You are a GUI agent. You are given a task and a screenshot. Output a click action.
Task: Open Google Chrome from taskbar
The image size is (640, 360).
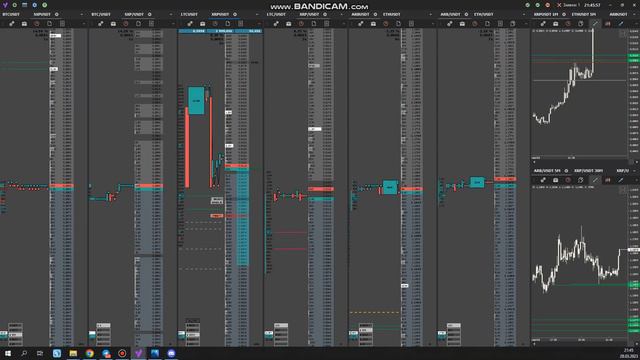pos(89,353)
